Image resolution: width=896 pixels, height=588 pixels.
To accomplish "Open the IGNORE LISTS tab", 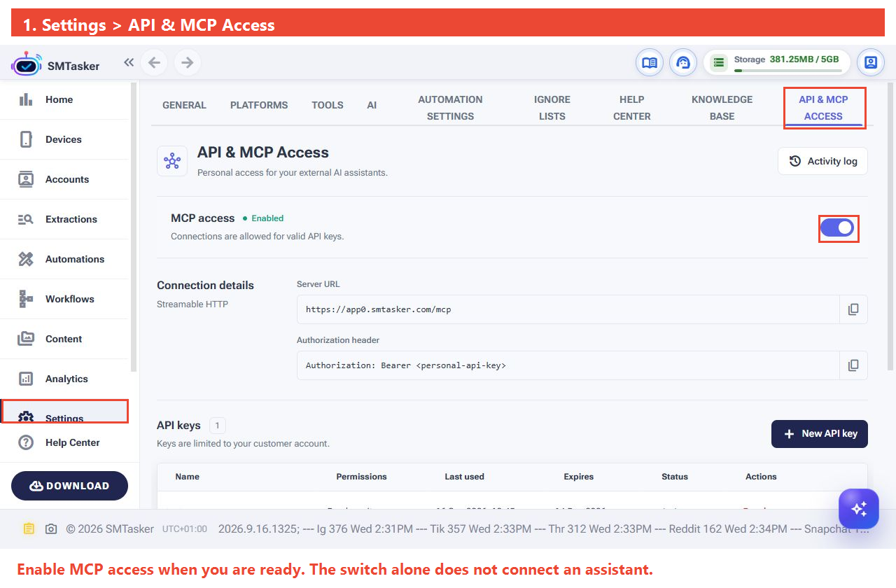I will [552, 108].
